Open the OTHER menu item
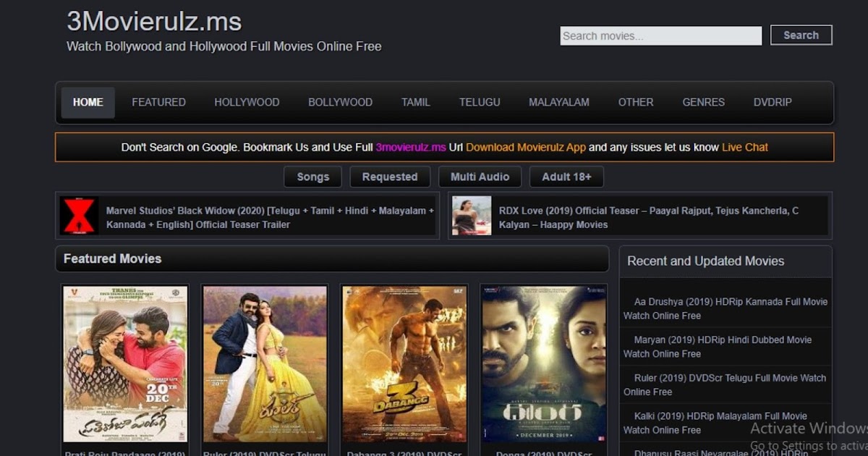The height and width of the screenshot is (456, 868). pos(636,102)
